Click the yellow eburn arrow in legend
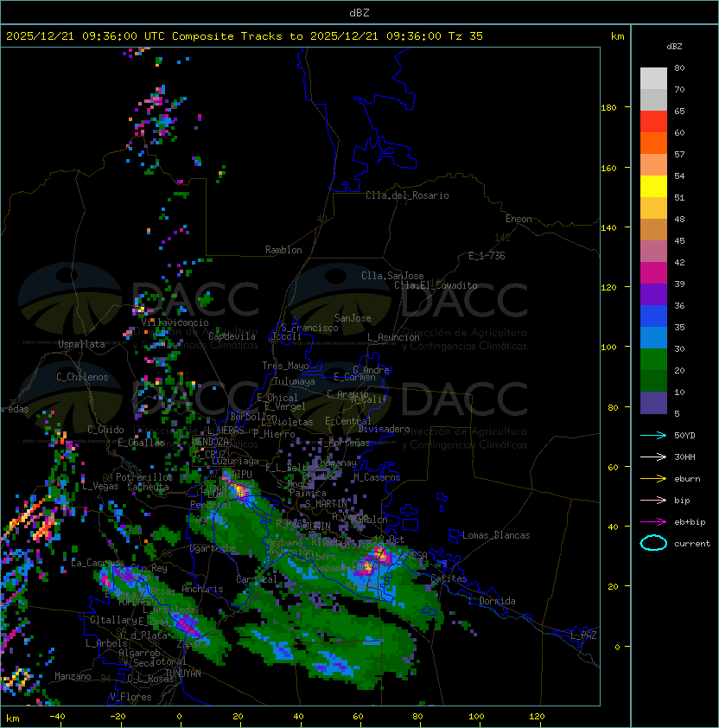Screen dimensions: 719x728 pyautogui.click(x=653, y=478)
